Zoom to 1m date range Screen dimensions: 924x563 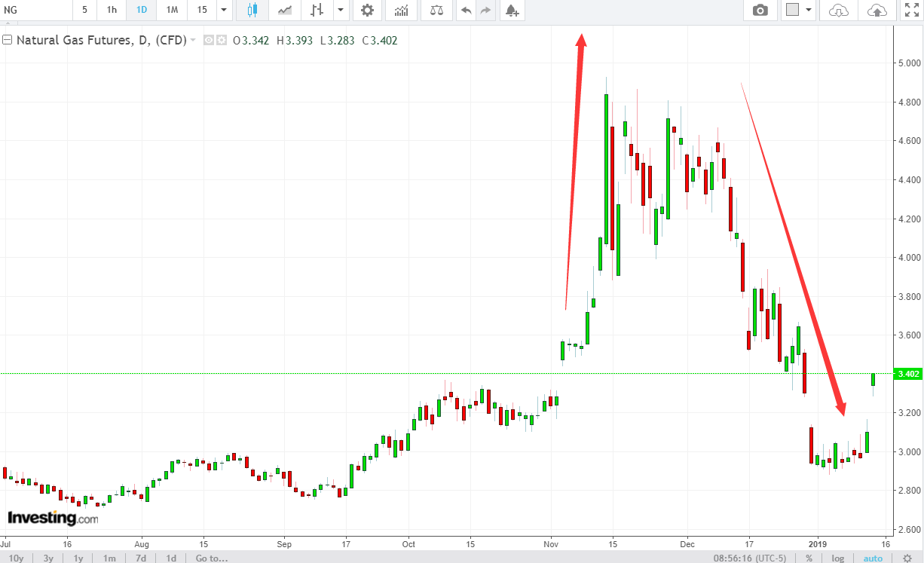point(109,558)
